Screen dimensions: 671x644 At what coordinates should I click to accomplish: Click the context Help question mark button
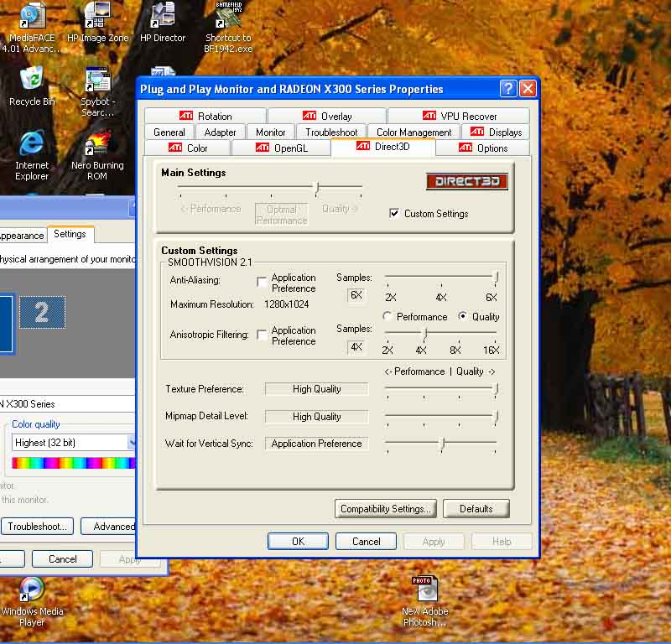pyautogui.click(x=508, y=89)
